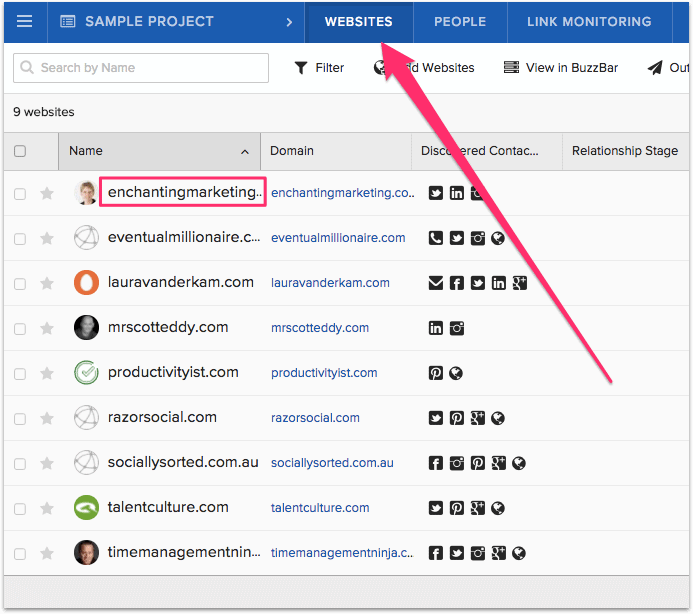Toggle the select-all checkbox in header
The width and height of the screenshot is (693, 614).
20,151
